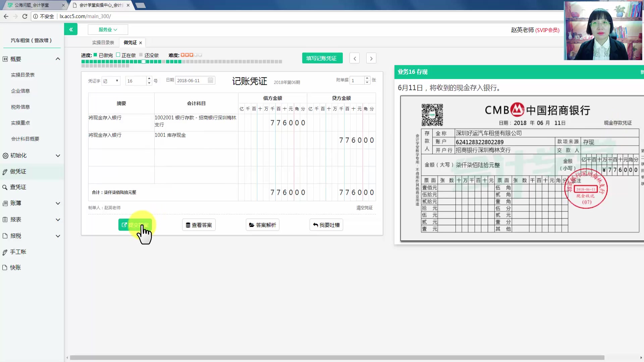Viewport: 644px width, 362px height.
Task: Select the 查凭证 sidebar item
Action: tap(18, 187)
